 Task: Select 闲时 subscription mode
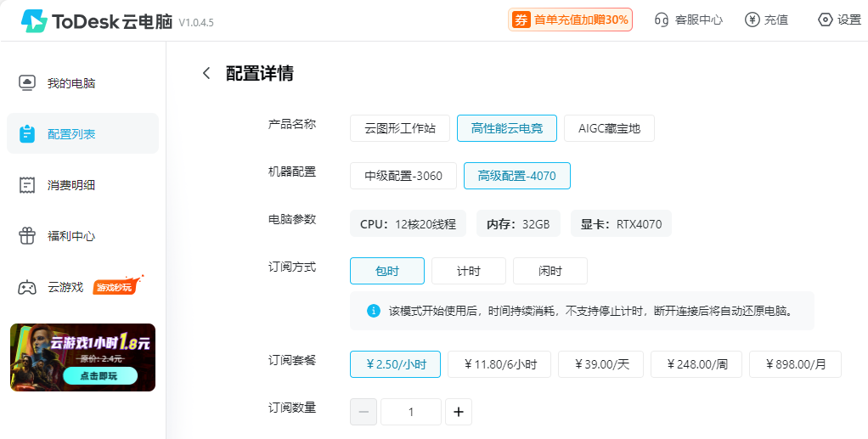coord(550,271)
